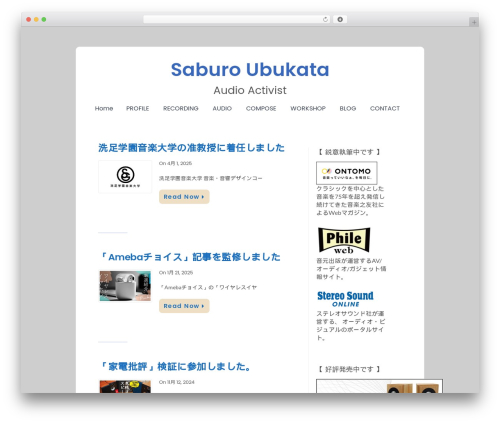Click the round icon beside the address bar
This screenshot has width=500, height=423.
(340, 20)
